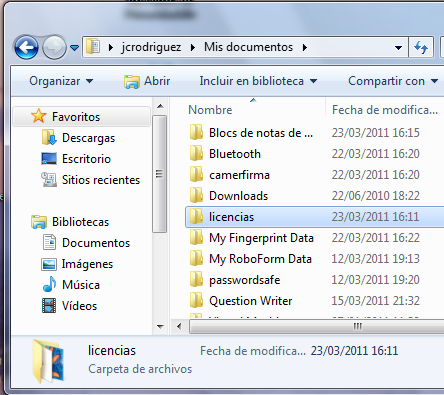Viewport: 444px width, 395px height.
Task: Click the Imágenes picture icon
Action: tap(49, 264)
